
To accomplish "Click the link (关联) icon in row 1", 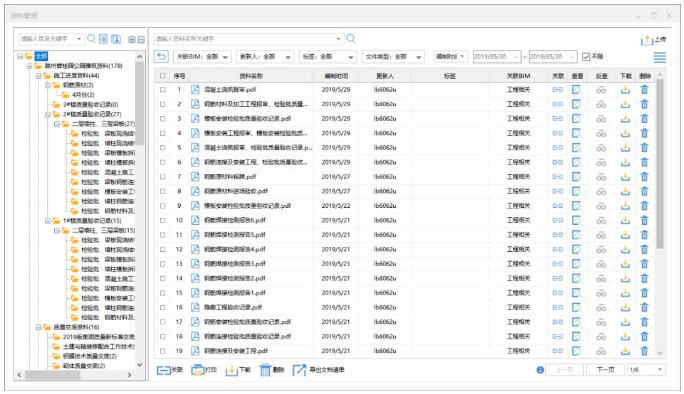I will tap(557, 89).
